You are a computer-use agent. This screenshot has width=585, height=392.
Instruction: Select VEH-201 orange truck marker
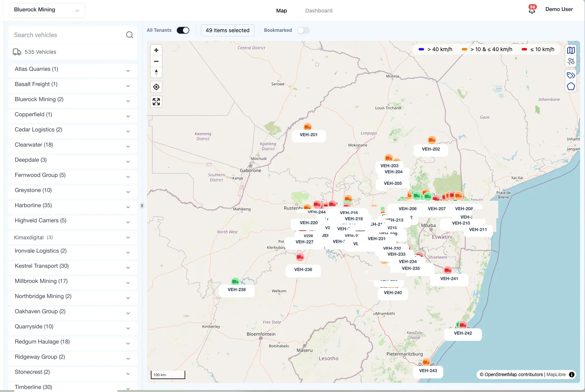[x=308, y=127]
